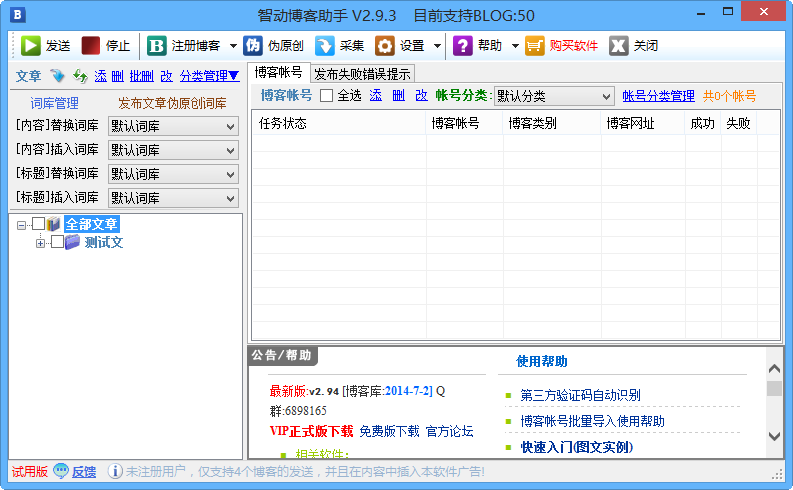This screenshot has width=793, height=490.
Task: Click the 伪原创 toolbar icon
Action: [x=254, y=46]
